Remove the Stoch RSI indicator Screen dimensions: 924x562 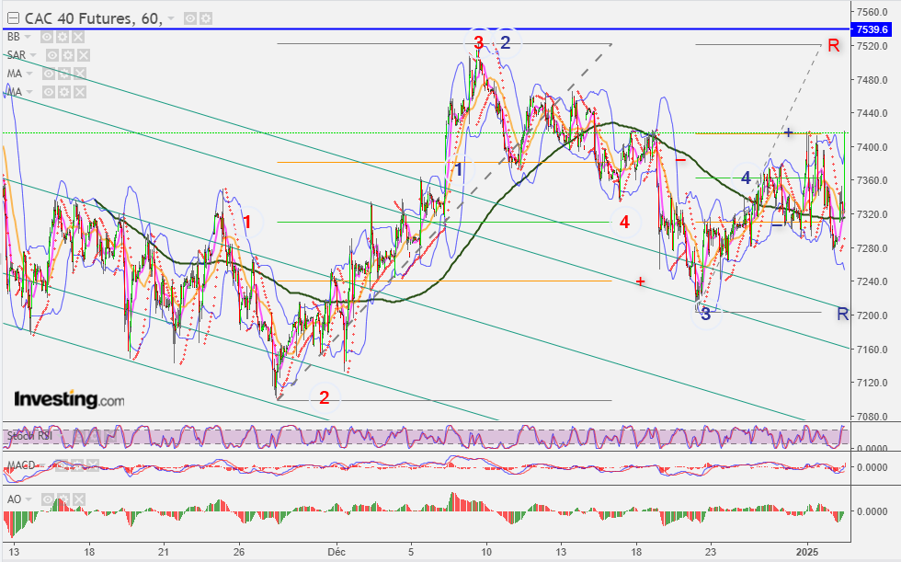(x=110, y=436)
